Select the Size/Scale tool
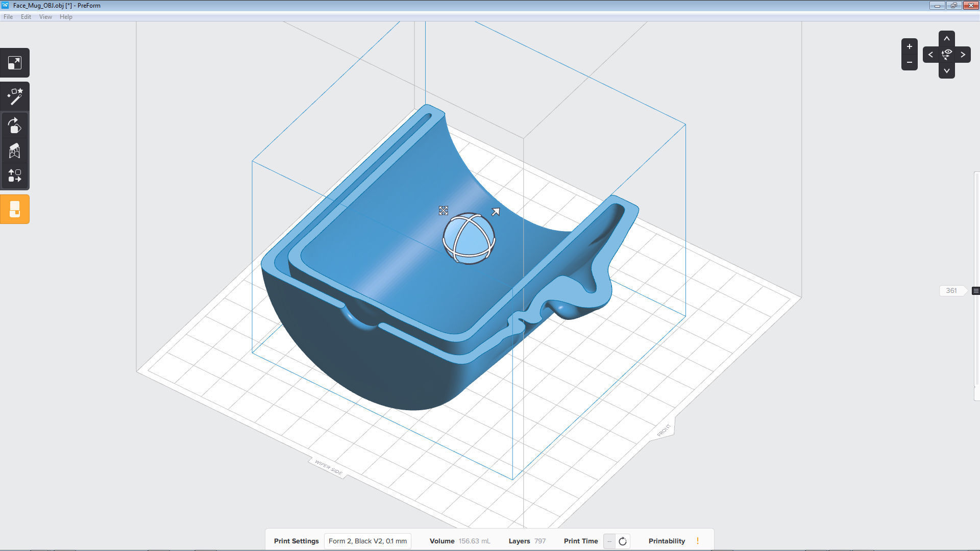Viewport: 980px width, 551px height. point(15,63)
